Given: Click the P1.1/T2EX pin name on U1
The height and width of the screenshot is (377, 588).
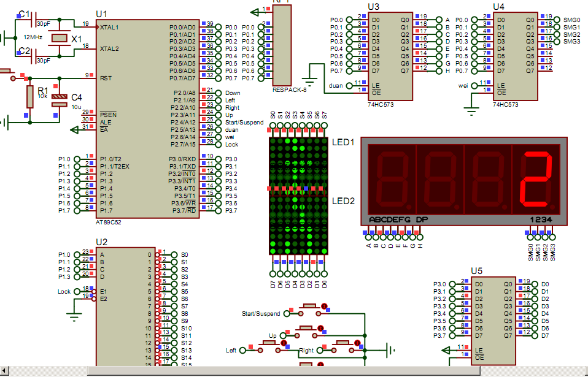Looking at the screenshot, I should click(114, 166).
